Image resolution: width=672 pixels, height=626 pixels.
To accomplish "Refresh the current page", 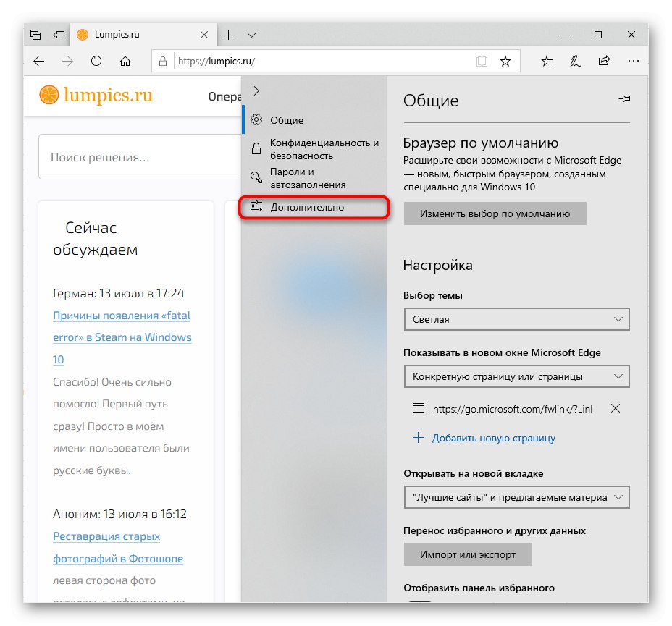I will (x=96, y=62).
